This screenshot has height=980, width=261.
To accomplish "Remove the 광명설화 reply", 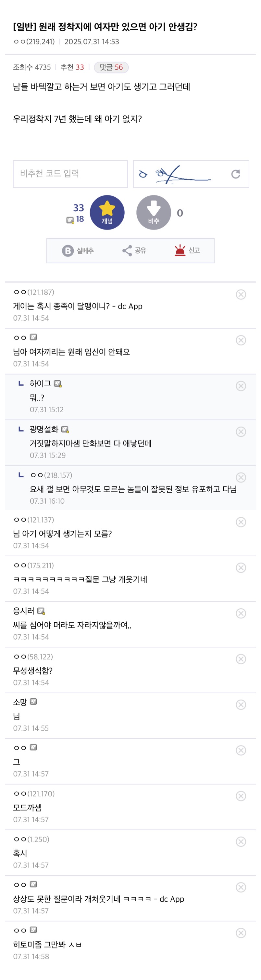I will coord(241,431).
